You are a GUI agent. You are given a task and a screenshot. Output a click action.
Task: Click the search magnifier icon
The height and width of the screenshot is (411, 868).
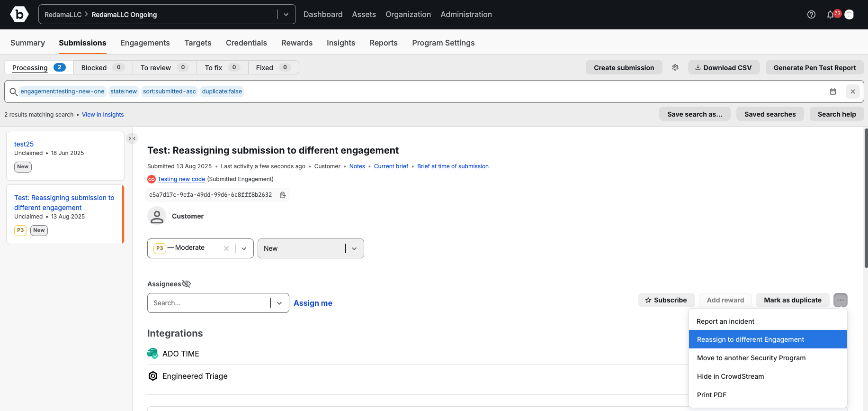[14, 91]
